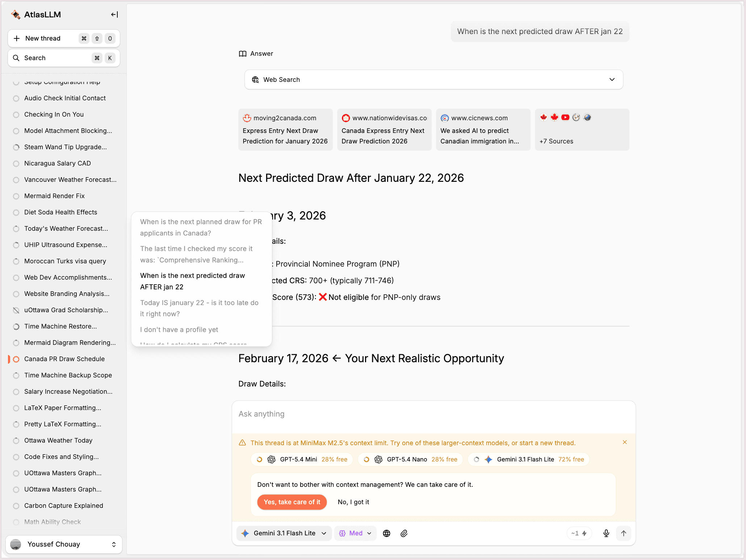Open Salary Increase Negotiation thread
This screenshot has width=746, height=560.
[x=68, y=392]
